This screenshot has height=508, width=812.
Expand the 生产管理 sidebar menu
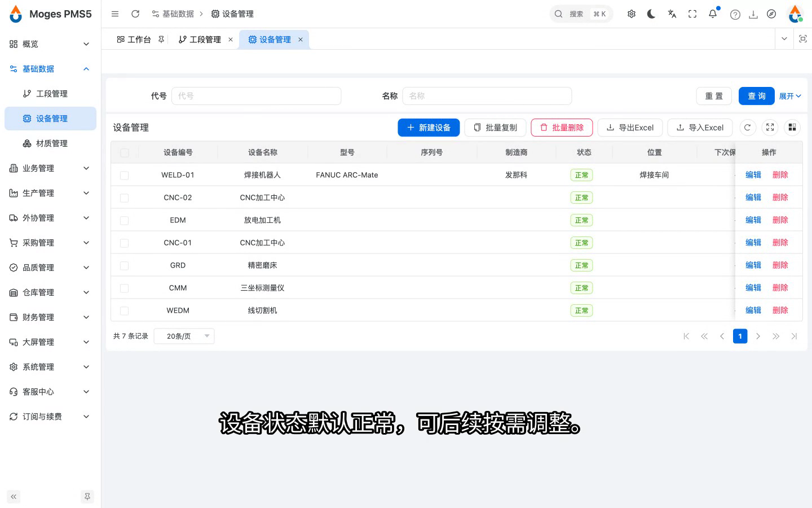(x=50, y=193)
